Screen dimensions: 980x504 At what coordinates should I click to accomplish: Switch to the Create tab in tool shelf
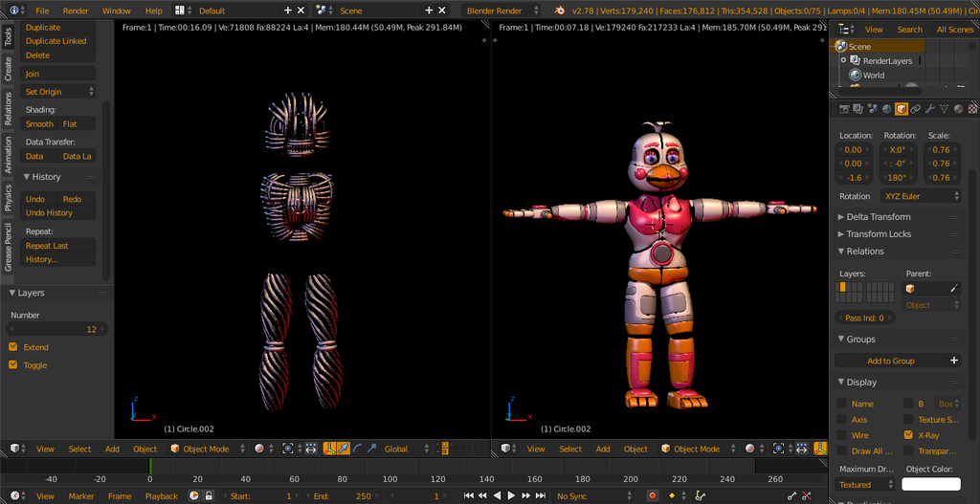point(8,69)
